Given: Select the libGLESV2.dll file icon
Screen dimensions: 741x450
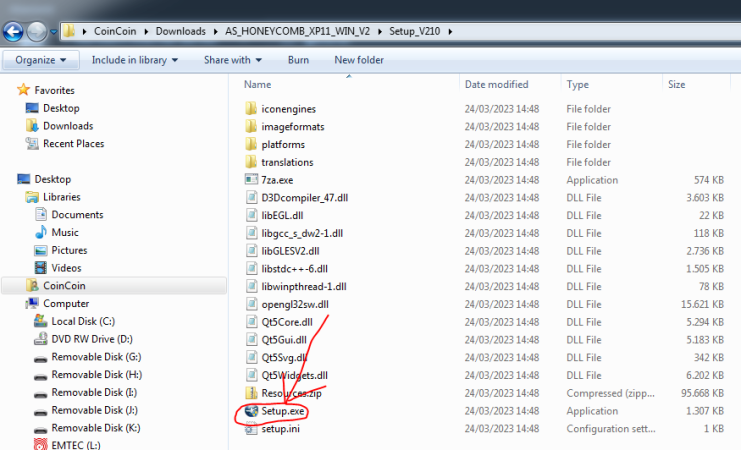Looking at the screenshot, I should coord(251,251).
